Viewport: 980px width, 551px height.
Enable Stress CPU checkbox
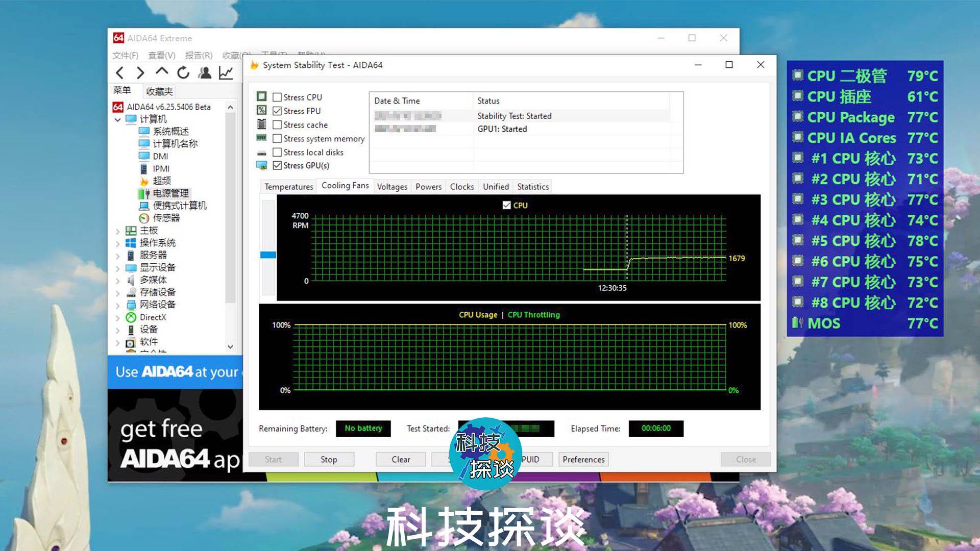click(277, 97)
